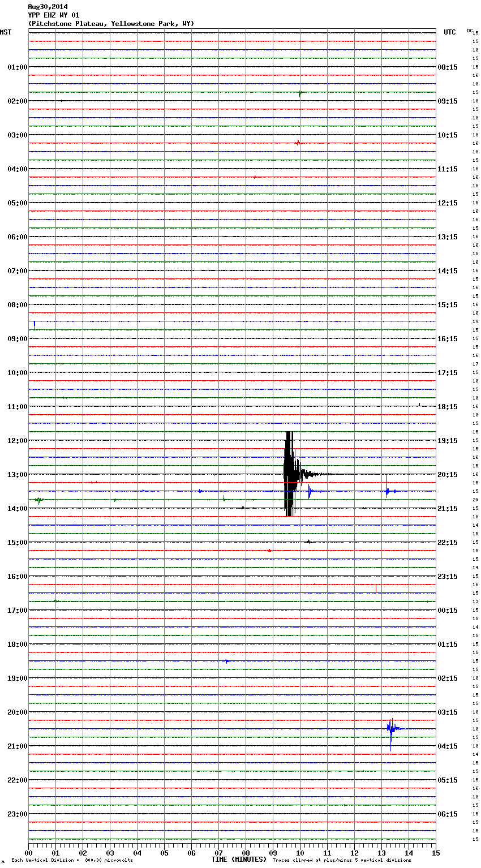Click the 00 tick label on minutes axis

[28, 853]
